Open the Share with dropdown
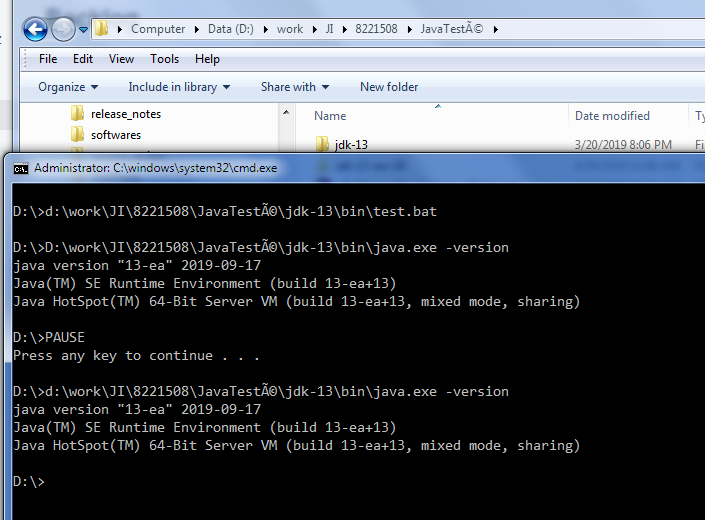Viewport: 705px width, 520px height. [295, 87]
